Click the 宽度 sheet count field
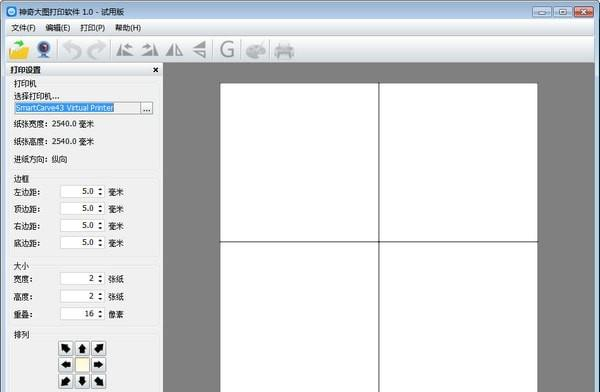Screen dimensions: 600x392 pyautogui.click(x=78, y=279)
